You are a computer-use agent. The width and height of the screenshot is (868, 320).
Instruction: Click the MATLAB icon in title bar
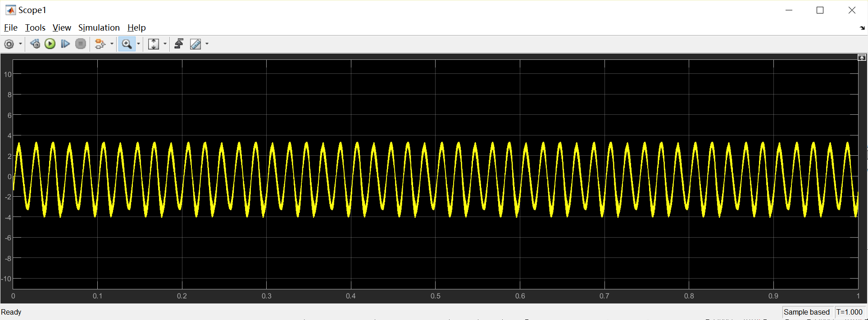pos(10,10)
